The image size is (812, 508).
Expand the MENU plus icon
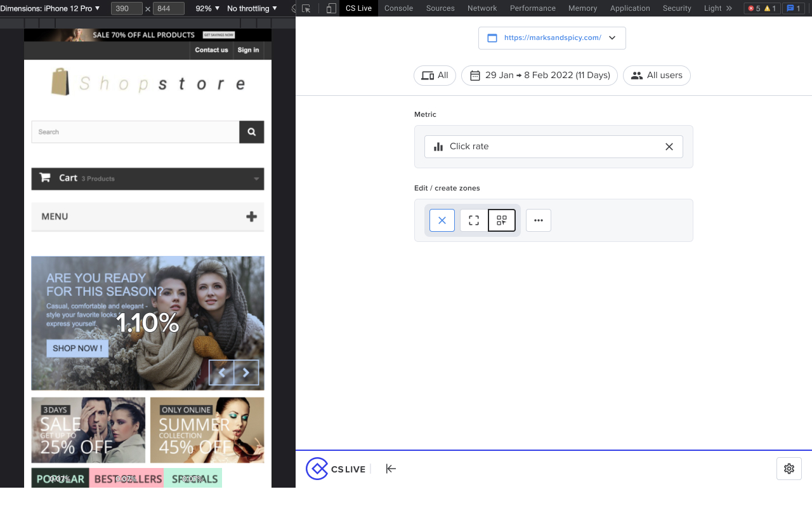(x=252, y=217)
